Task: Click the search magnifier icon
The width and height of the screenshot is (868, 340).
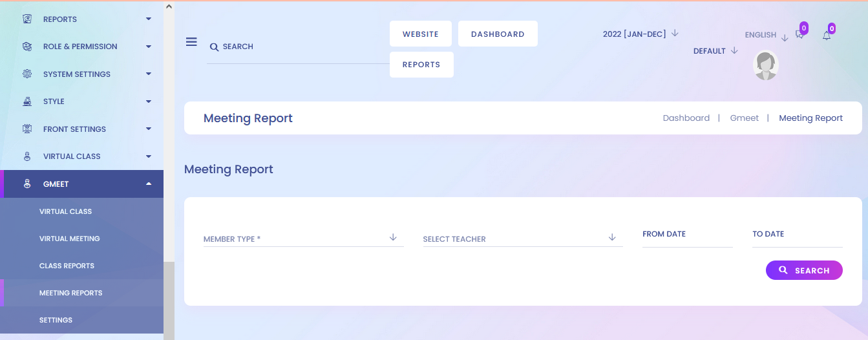Action: 214,47
